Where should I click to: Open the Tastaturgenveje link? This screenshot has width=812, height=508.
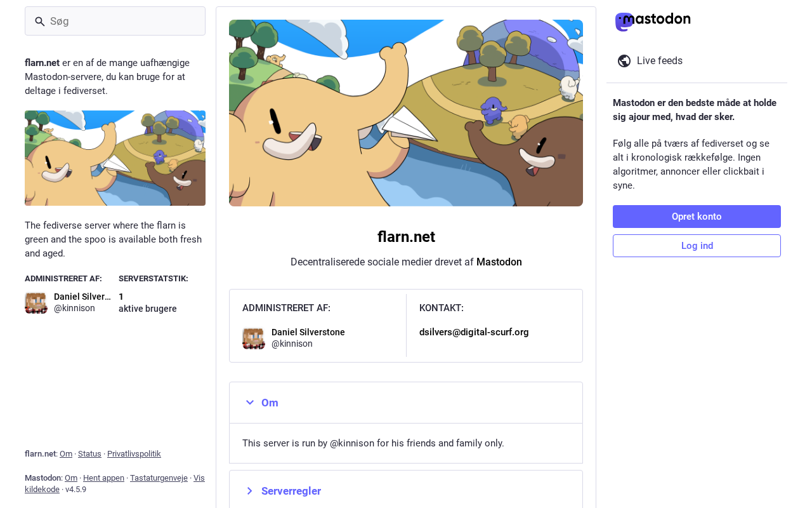click(159, 478)
